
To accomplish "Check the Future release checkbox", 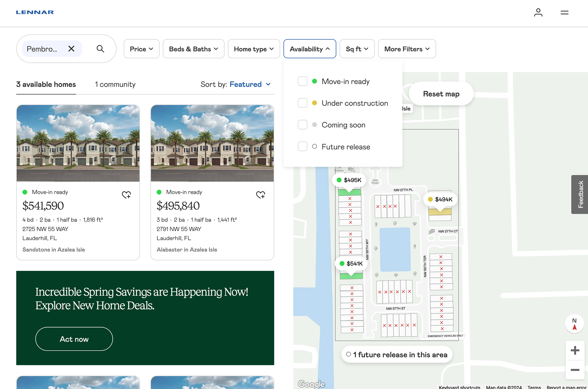I will [303, 147].
